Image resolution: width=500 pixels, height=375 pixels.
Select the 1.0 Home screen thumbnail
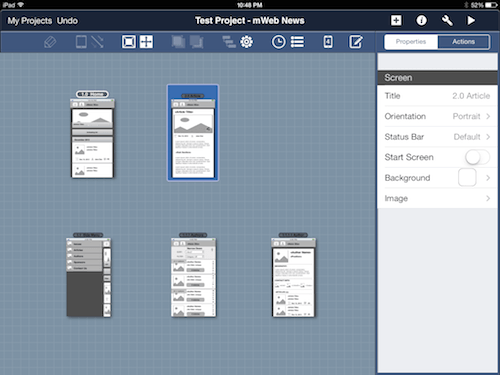tap(92, 135)
